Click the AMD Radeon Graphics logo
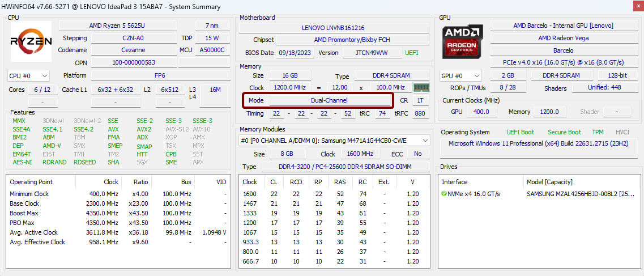 [x=463, y=41]
